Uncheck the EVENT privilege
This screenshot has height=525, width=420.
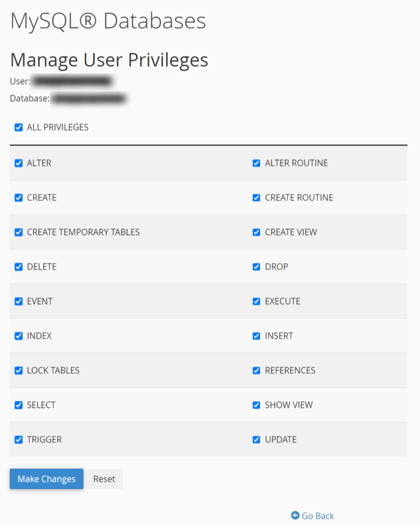(x=19, y=301)
